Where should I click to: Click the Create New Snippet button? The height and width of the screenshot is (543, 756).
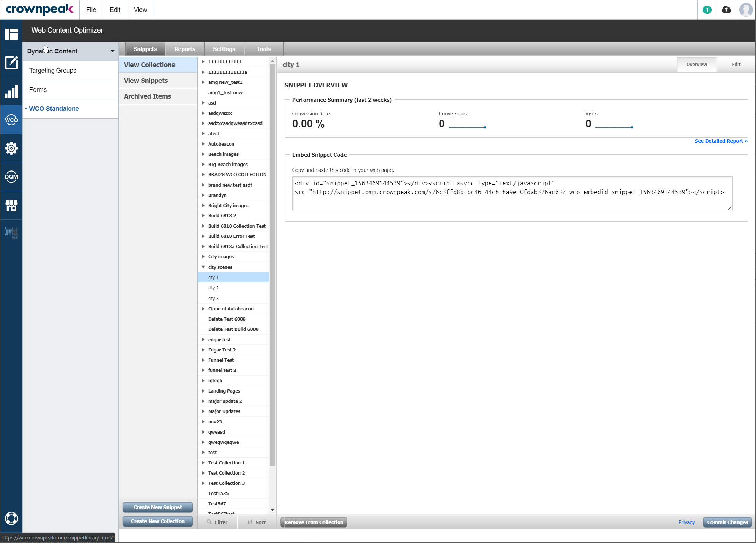[157, 507]
